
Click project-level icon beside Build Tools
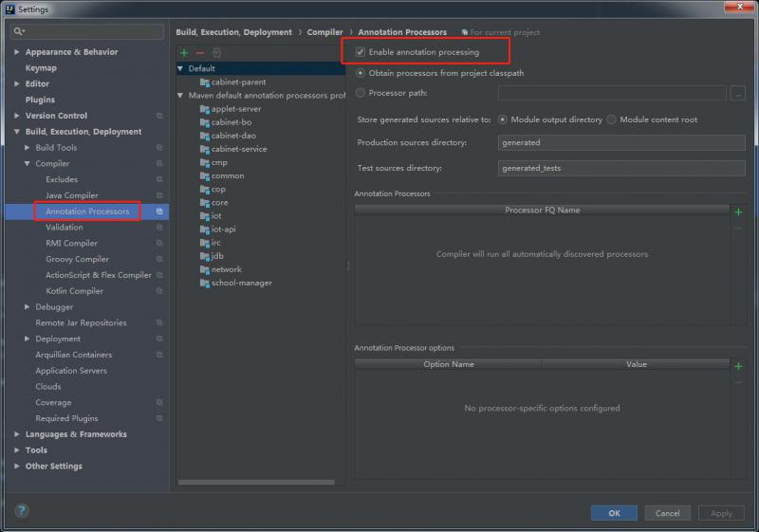pos(159,148)
